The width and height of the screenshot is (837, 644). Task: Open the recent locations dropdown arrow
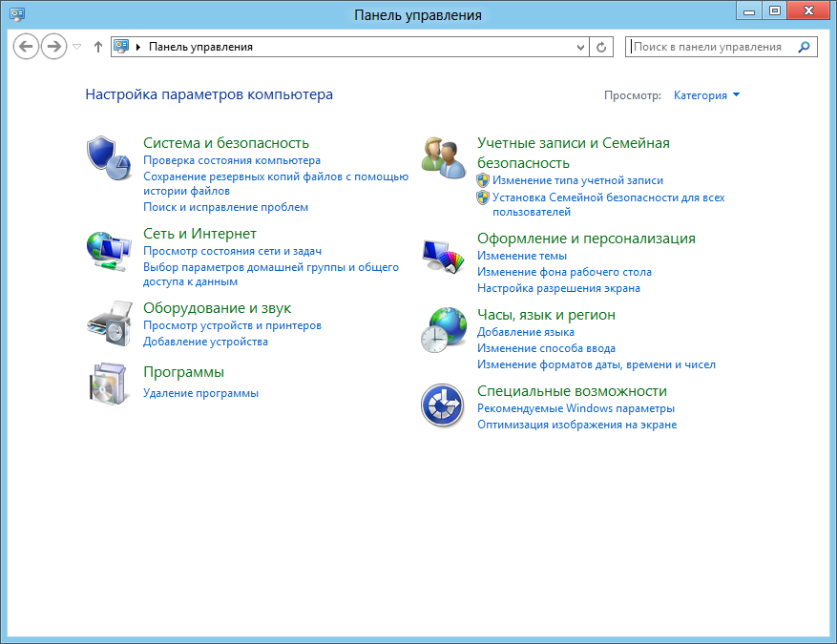click(x=77, y=47)
